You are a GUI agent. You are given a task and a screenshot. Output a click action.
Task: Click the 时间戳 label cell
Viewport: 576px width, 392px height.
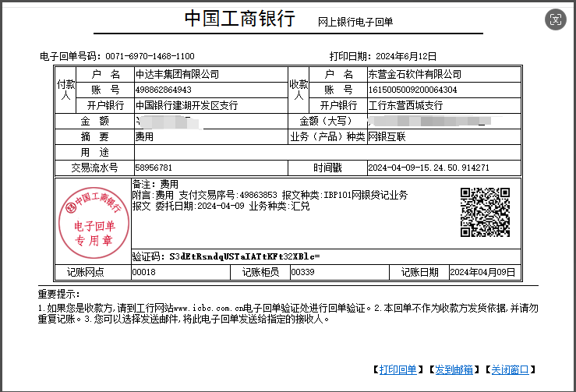coord(327,168)
